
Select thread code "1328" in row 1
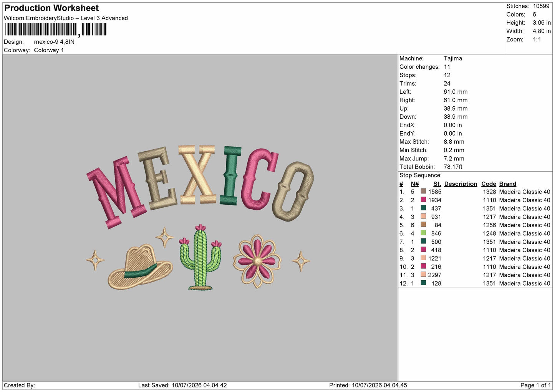coord(490,192)
